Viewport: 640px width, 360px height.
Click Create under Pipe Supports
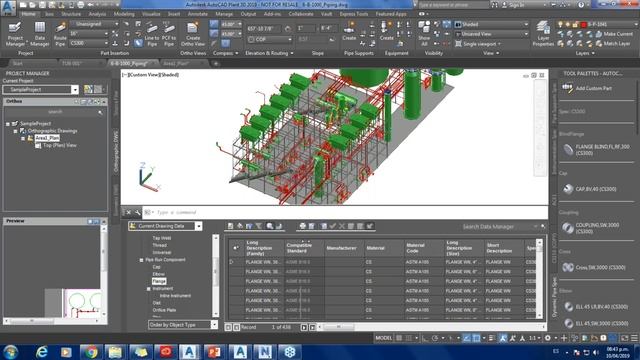[349, 31]
